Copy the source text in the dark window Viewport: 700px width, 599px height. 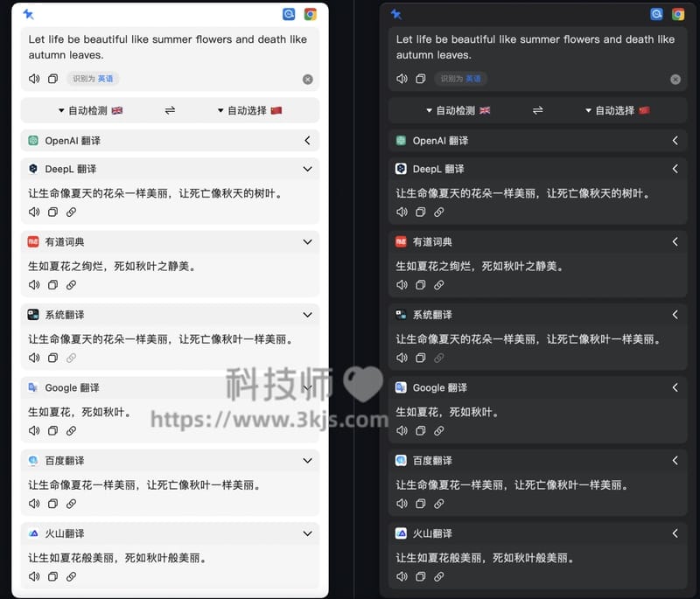tap(421, 79)
